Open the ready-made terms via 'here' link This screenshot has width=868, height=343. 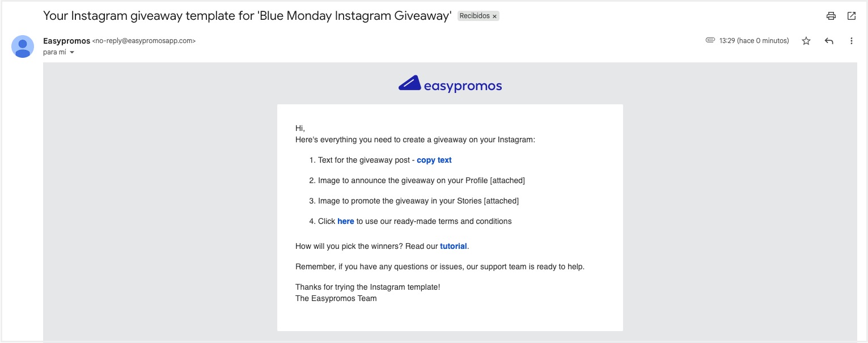[346, 221]
